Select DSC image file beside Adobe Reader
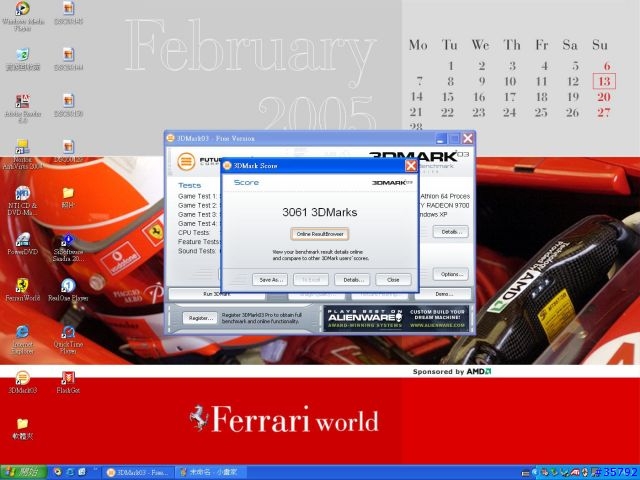Image resolution: width=640 pixels, height=480 pixels. click(68, 105)
